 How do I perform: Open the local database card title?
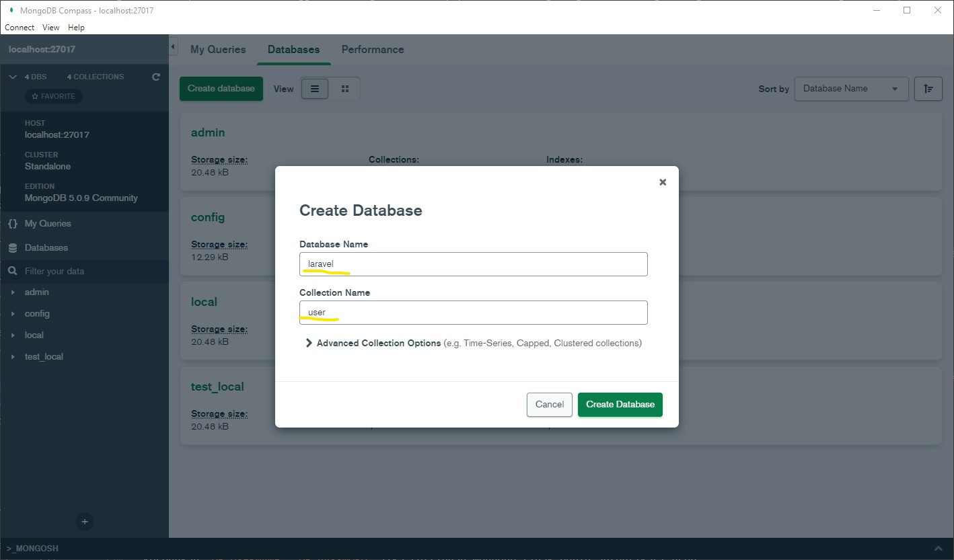[x=204, y=302]
